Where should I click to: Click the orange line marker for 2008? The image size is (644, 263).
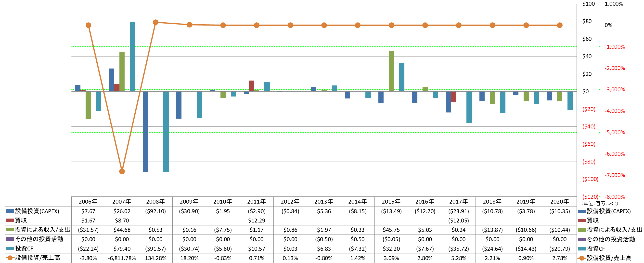(x=155, y=22)
